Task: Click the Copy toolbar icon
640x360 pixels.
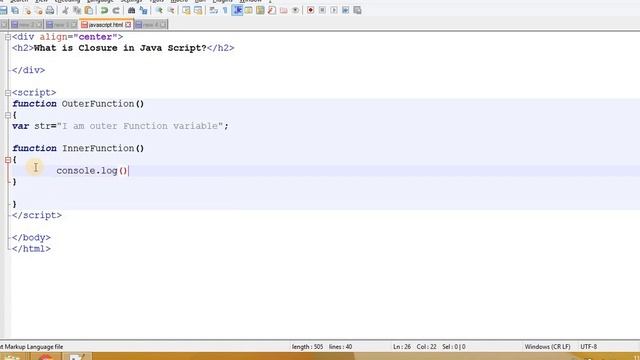Action: click(x=77, y=10)
